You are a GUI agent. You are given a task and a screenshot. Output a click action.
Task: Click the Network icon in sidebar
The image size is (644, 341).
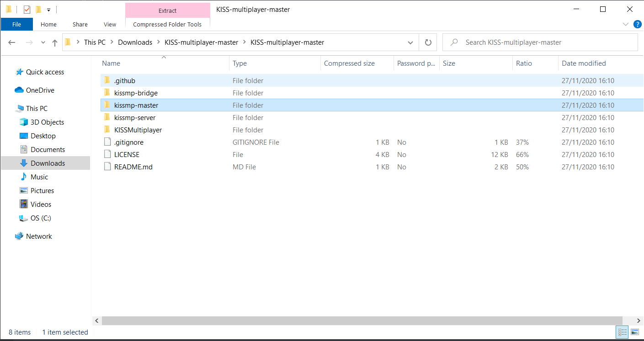point(19,236)
